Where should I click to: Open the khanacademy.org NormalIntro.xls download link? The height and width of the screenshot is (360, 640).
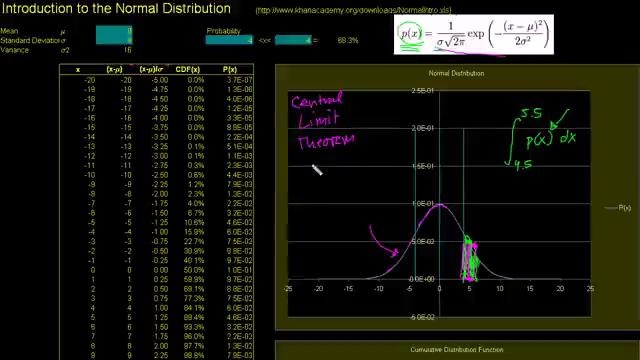coord(353,11)
